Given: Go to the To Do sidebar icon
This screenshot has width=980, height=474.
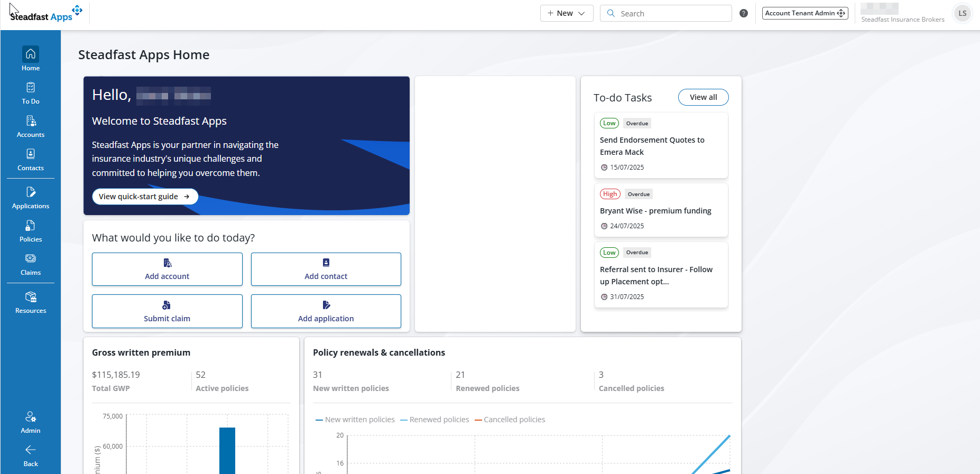Looking at the screenshot, I should 31,87.
